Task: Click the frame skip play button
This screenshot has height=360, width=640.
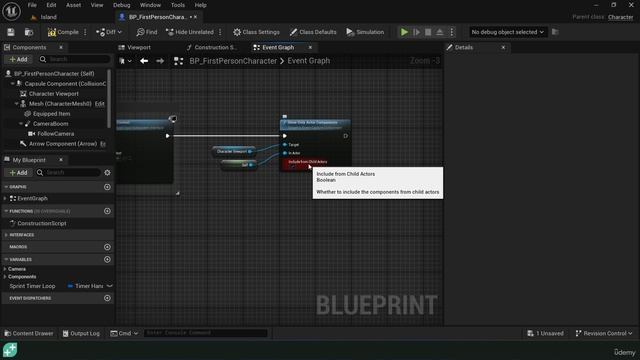Action: click(x=416, y=32)
